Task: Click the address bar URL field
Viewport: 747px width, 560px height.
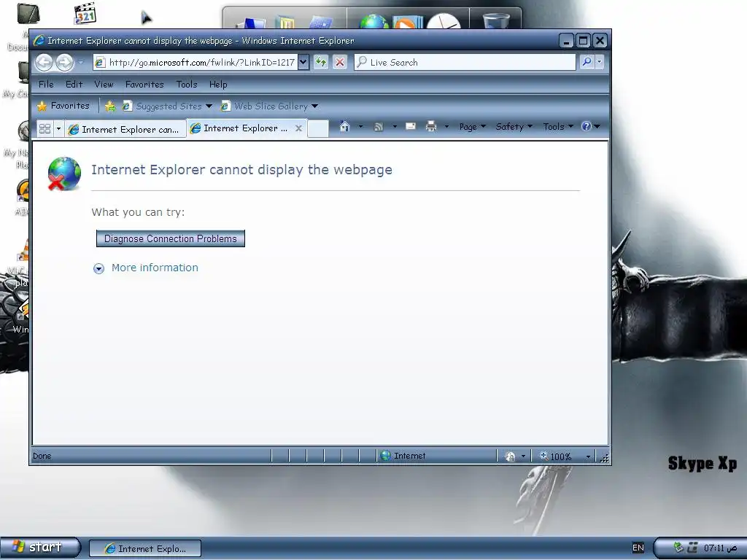Action: (196, 63)
